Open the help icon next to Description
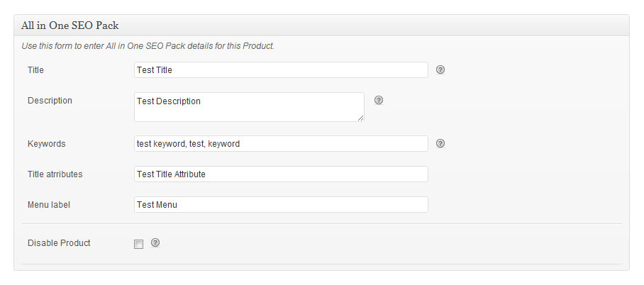Screen dimensions: 644x285 379,101
